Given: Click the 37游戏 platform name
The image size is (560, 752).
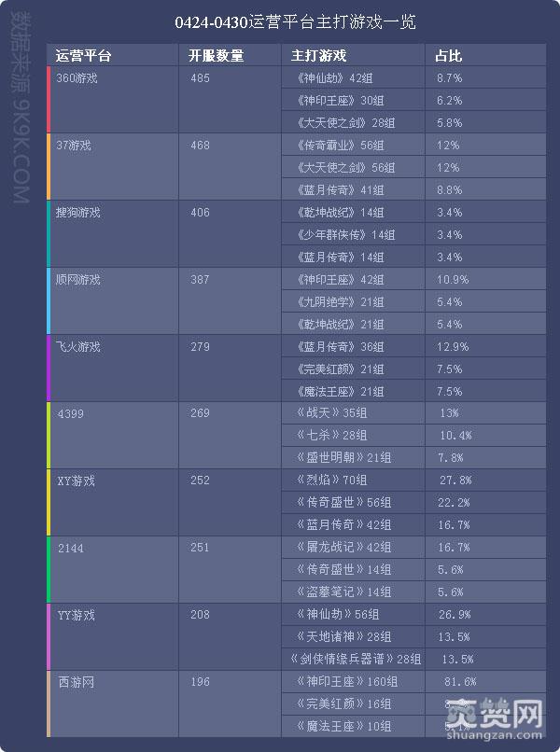Looking at the screenshot, I should (x=74, y=146).
